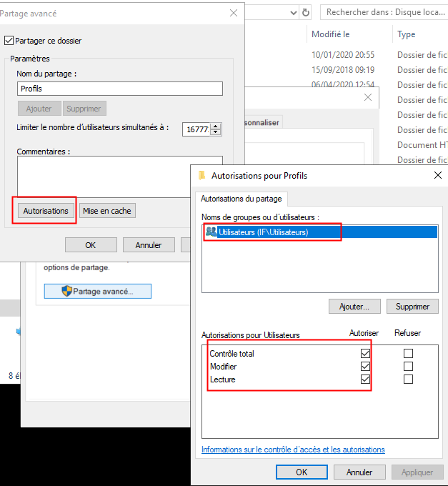Open the address bar dropdown arrow

point(293,13)
